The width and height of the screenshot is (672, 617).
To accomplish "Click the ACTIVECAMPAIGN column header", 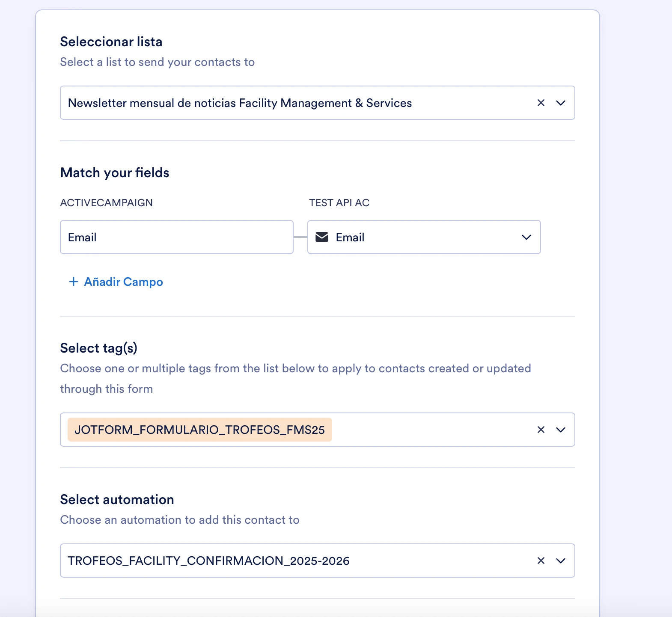I will (x=106, y=203).
